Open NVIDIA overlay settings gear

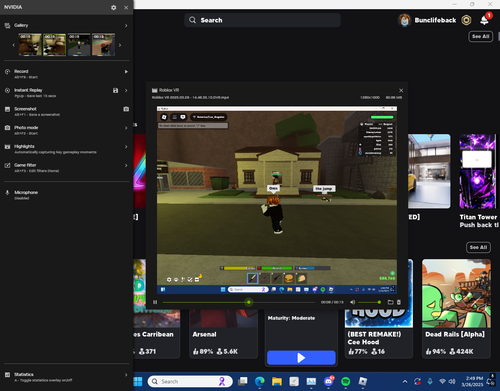(x=113, y=7)
